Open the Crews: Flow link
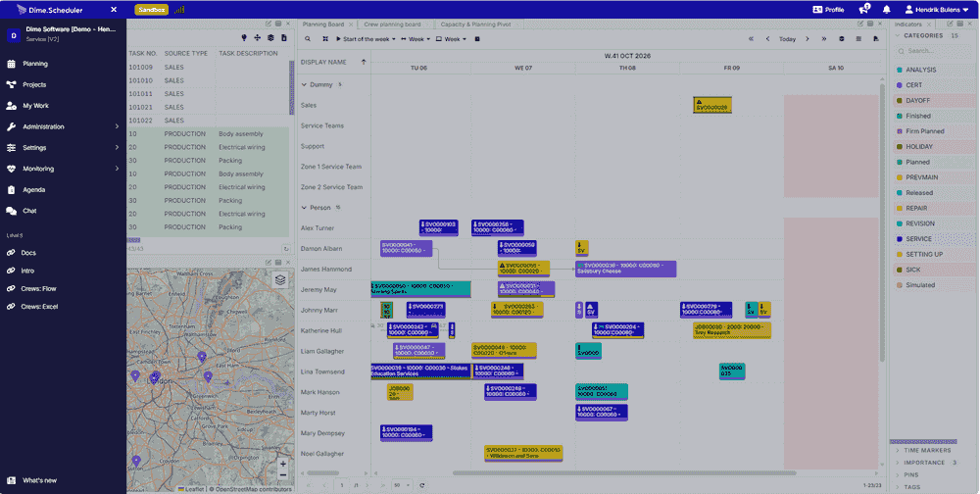 (x=38, y=289)
